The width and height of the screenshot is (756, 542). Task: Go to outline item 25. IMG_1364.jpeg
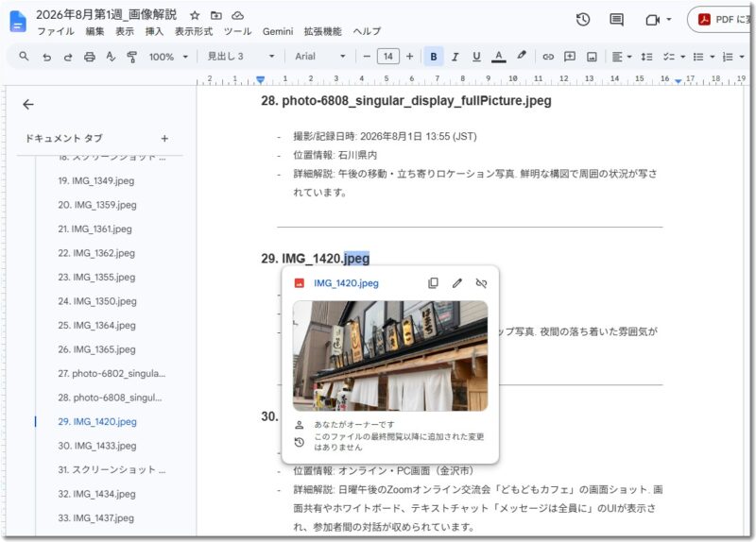click(x=96, y=325)
